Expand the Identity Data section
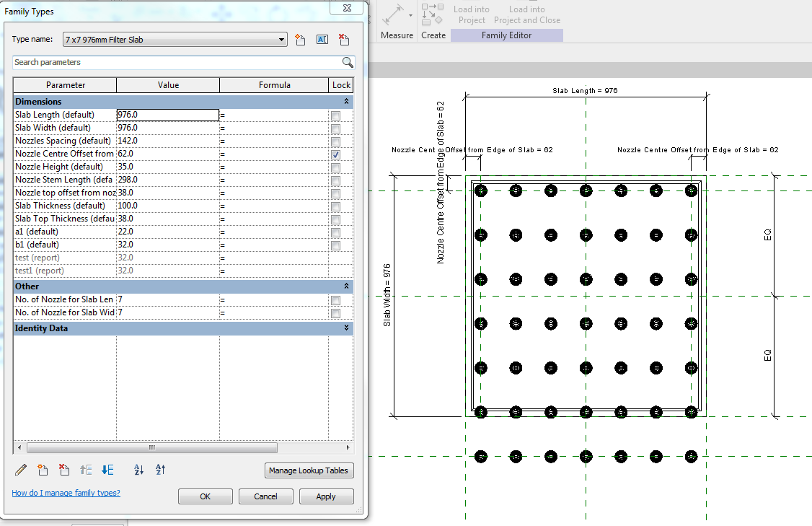Screen dimensions: 812x526 345,330
